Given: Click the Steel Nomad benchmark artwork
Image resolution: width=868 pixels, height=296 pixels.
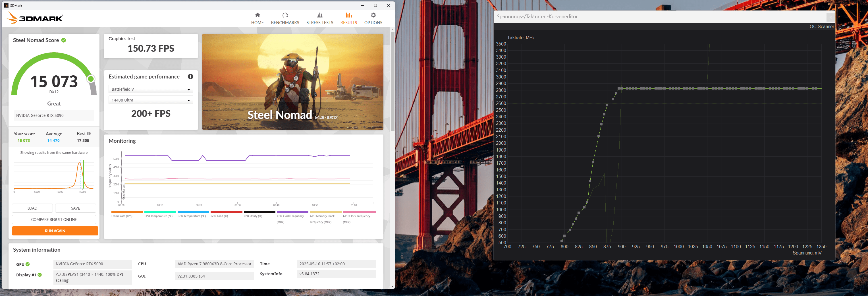Looking at the screenshot, I should pyautogui.click(x=292, y=82).
